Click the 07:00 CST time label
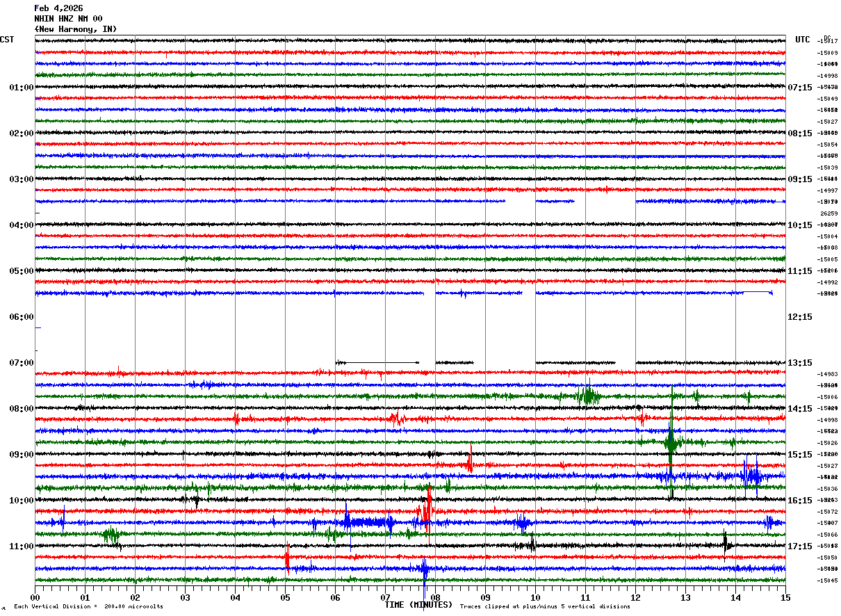The image size is (841, 616). click(21, 363)
